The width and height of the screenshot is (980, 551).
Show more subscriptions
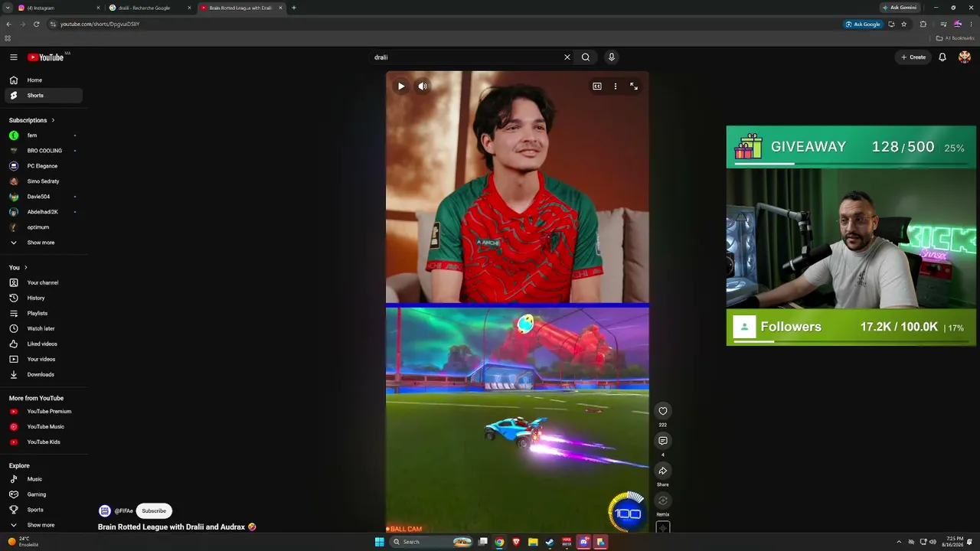pyautogui.click(x=41, y=243)
